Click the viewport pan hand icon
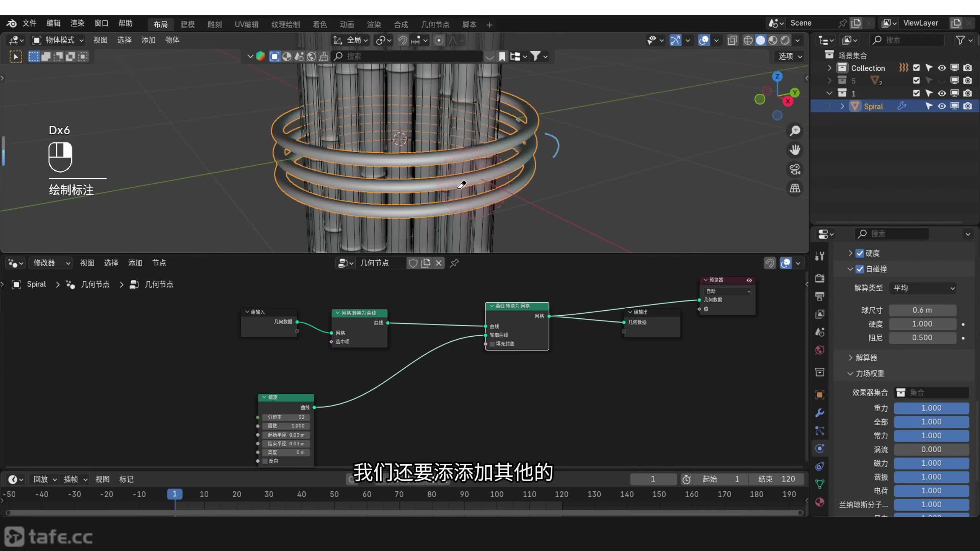 tap(795, 150)
